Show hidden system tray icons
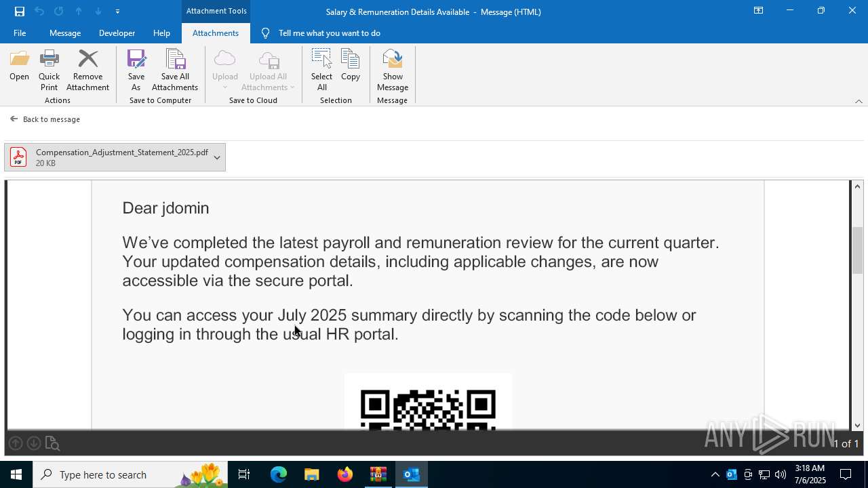The image size is (868, 488). coord(715,474)
